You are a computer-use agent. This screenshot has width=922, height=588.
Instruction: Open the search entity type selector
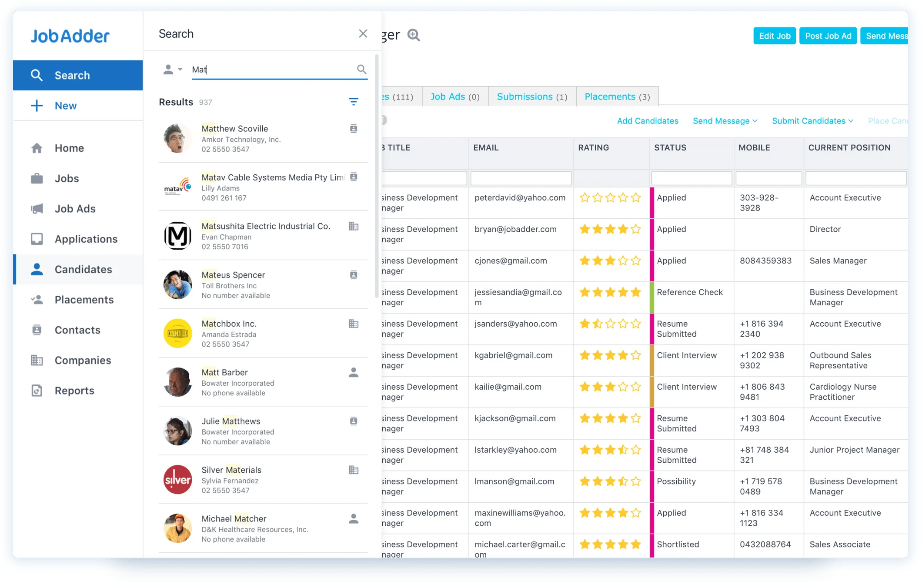[173, 69]
